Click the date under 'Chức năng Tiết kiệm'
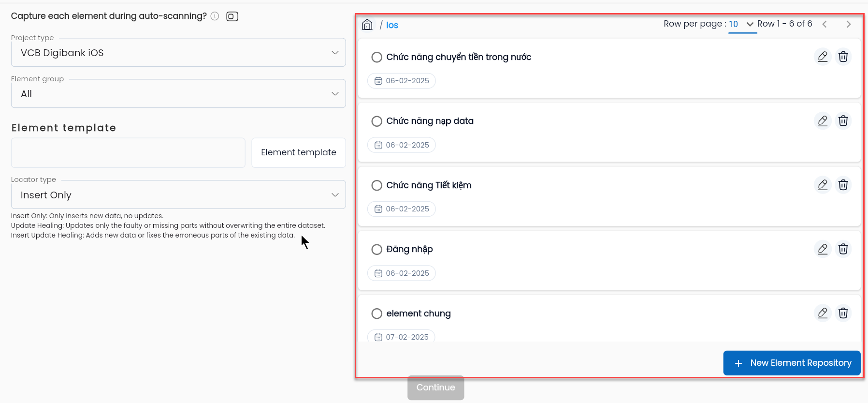The height and width of the screenshot is (403, 868). (x=402, y=209)
